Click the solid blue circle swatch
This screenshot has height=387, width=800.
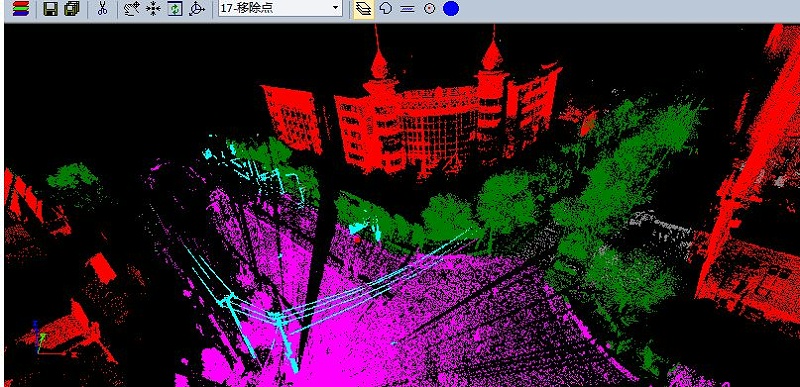pos(451,9)
